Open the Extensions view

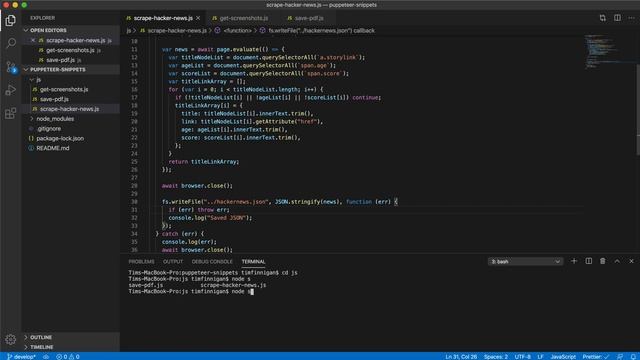pos(11,113)
